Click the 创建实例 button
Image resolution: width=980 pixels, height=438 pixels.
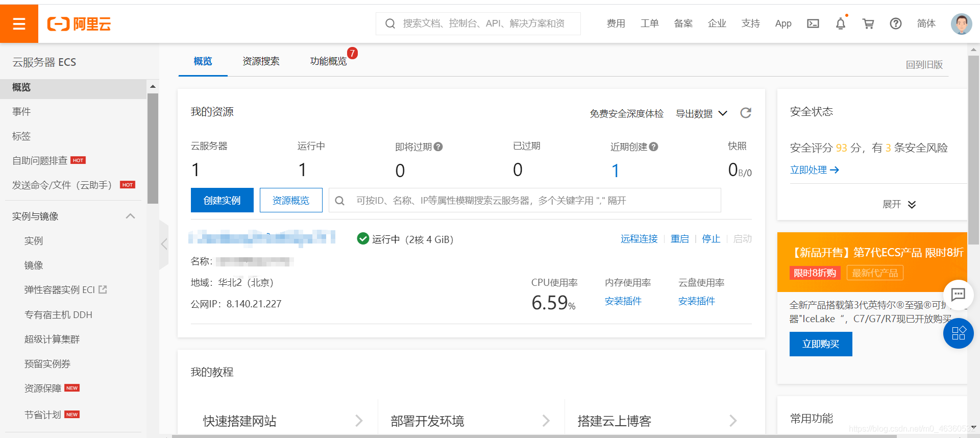point(222,200)
